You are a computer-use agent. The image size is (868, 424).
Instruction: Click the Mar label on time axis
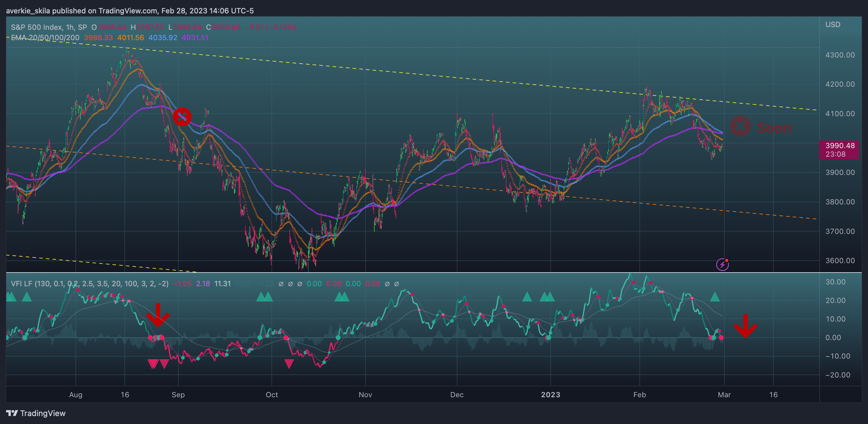point(724,395)
